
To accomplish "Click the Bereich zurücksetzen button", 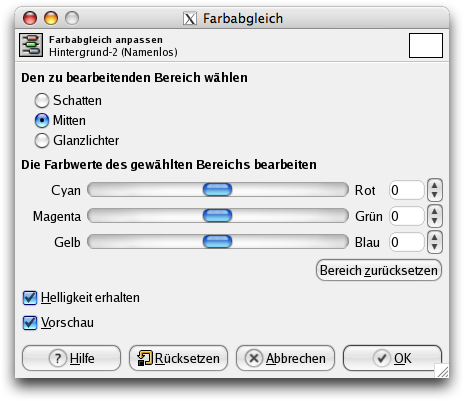I will click(379, 270).
